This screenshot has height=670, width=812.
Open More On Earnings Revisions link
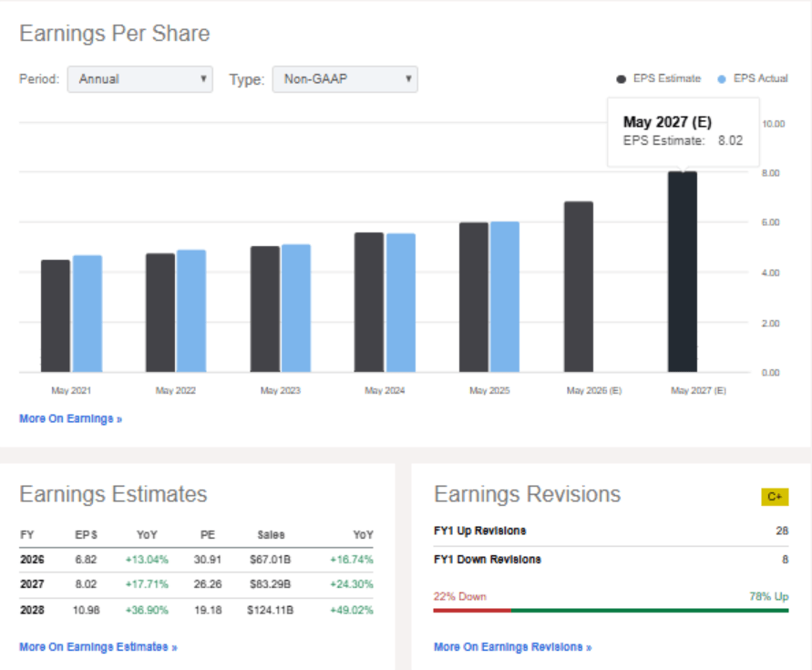click(512, 646)
